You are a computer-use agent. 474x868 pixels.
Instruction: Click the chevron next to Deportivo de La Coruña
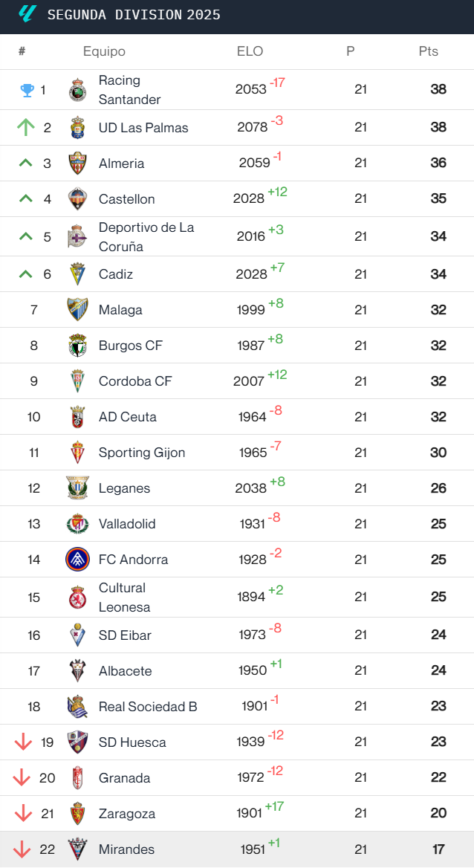25,235
